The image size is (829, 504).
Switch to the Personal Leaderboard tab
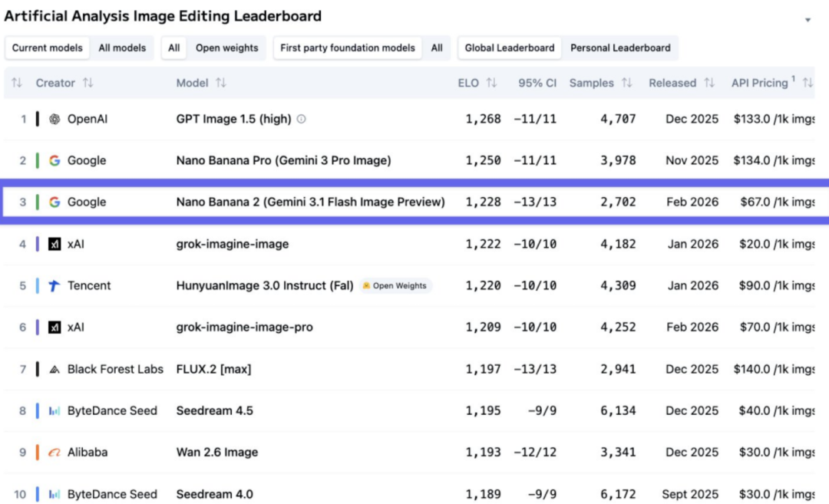[620, 48]
